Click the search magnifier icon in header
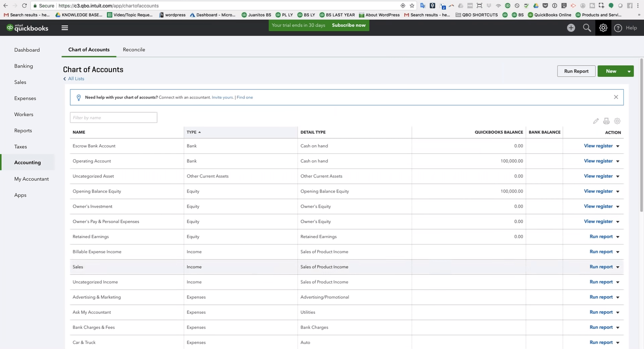This screenshot has height=349, width=644. [x=587, y=28]
